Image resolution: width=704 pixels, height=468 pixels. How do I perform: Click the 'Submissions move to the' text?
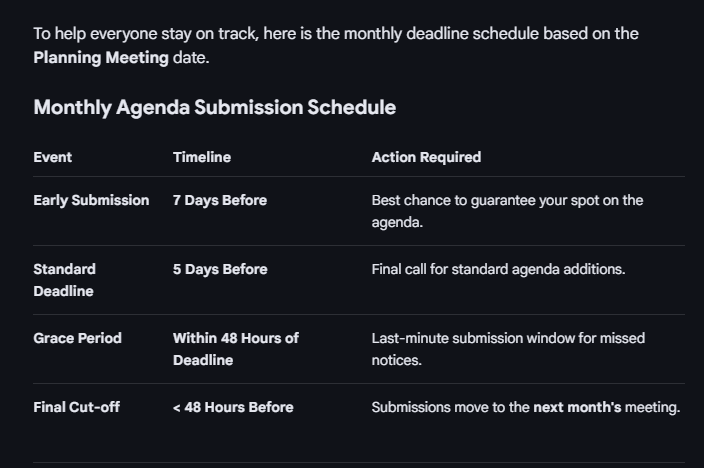pyautogui.click(x=450, y=407)
